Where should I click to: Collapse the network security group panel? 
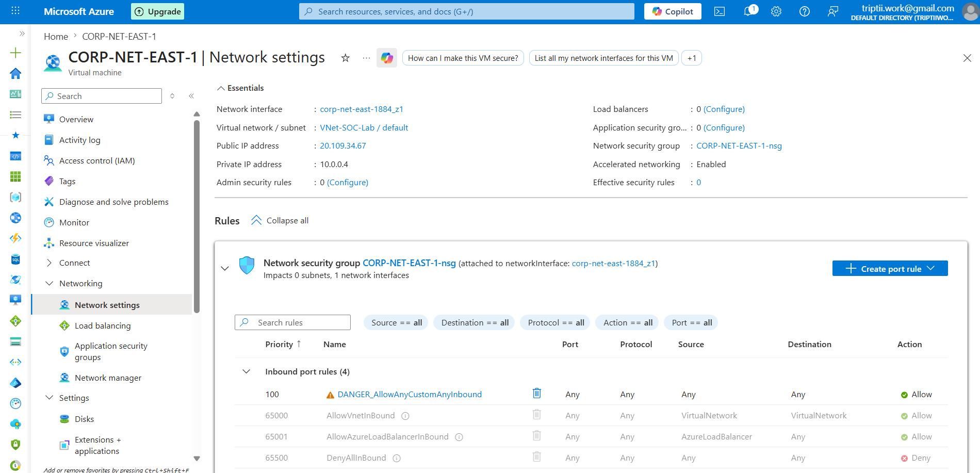(x=225, y=268)
